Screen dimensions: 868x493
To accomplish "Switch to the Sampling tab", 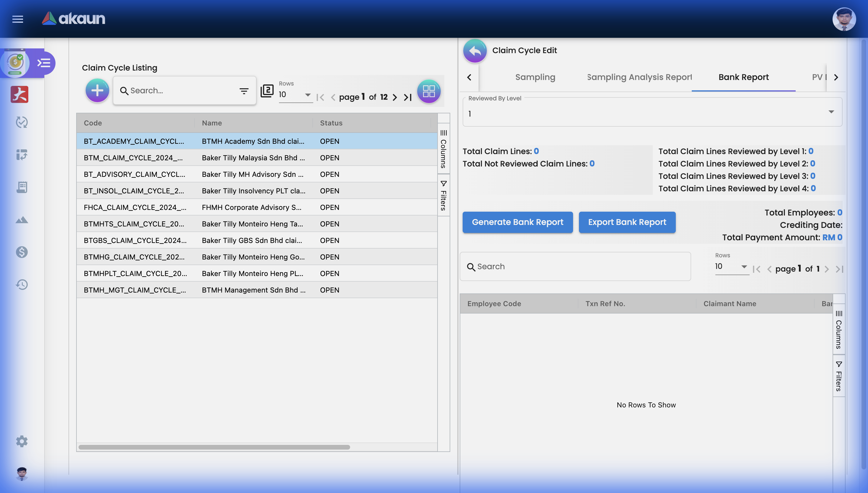I will pyautogui.click(x=535, y=77).
